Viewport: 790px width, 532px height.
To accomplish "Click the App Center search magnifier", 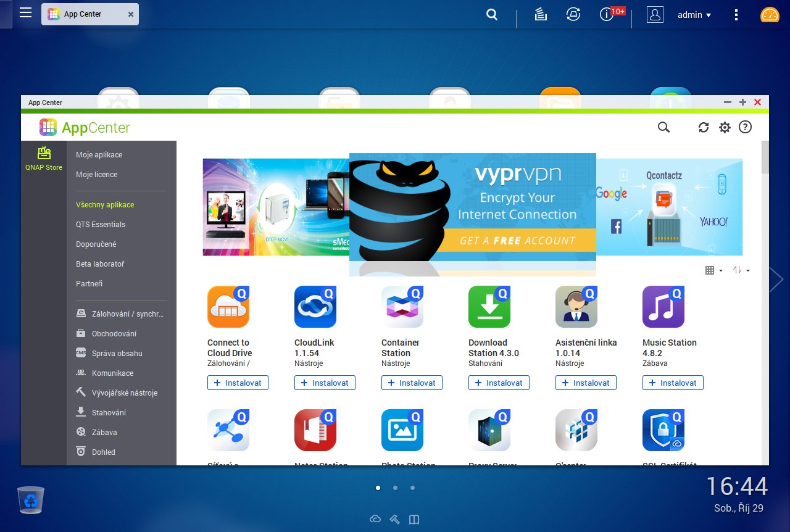I will 663,127.
